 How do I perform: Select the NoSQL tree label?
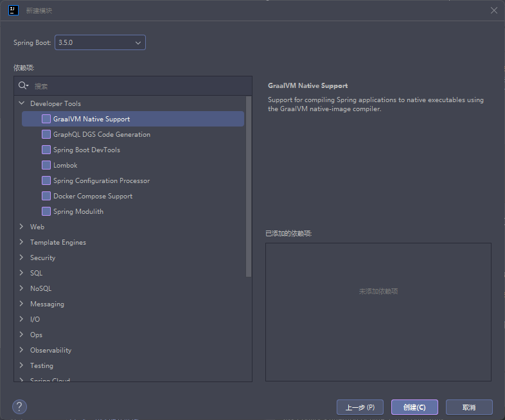tap(40, 288)
